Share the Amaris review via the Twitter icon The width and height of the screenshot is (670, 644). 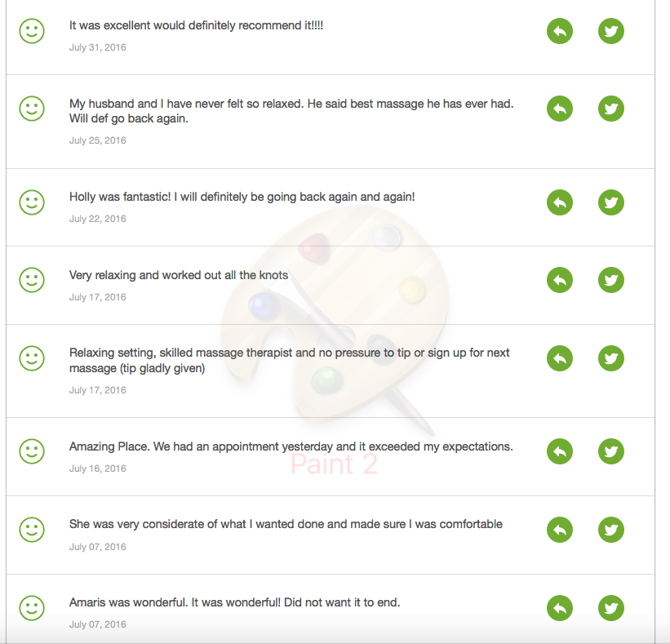(x=610, y=607)
